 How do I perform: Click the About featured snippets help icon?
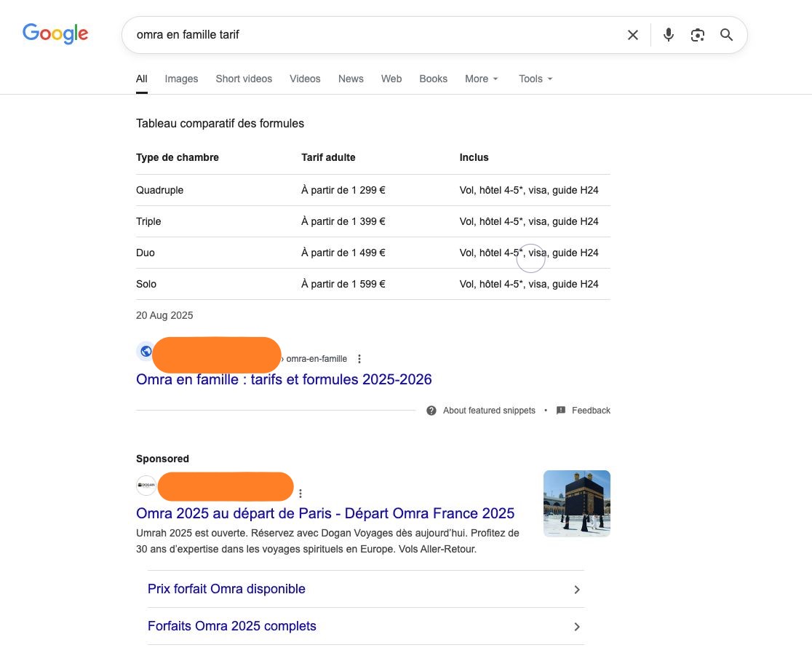point(431,411)
